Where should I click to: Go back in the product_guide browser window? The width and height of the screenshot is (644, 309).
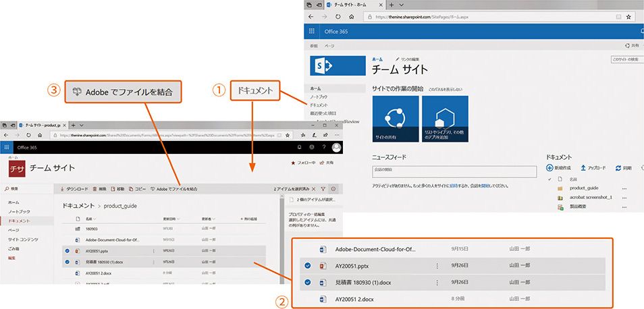(x=6, y=135)
